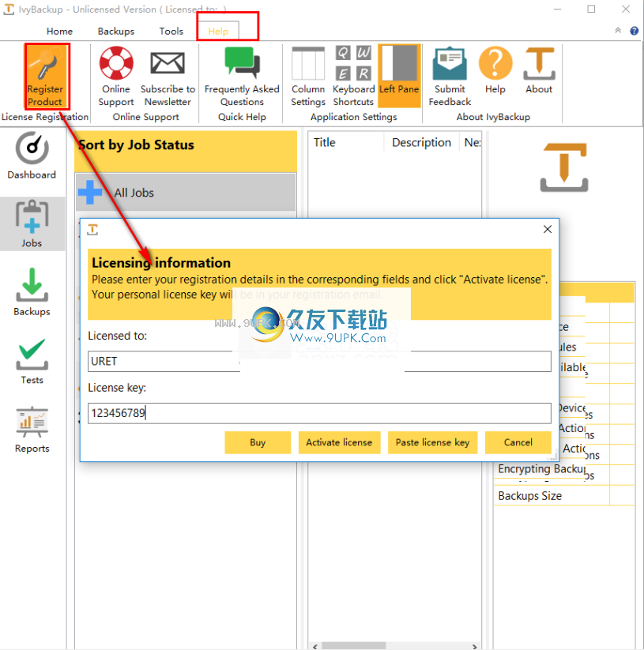
Task: Open Tests in the sidebar
Action: pyautogui.click(x=32, y=361)
